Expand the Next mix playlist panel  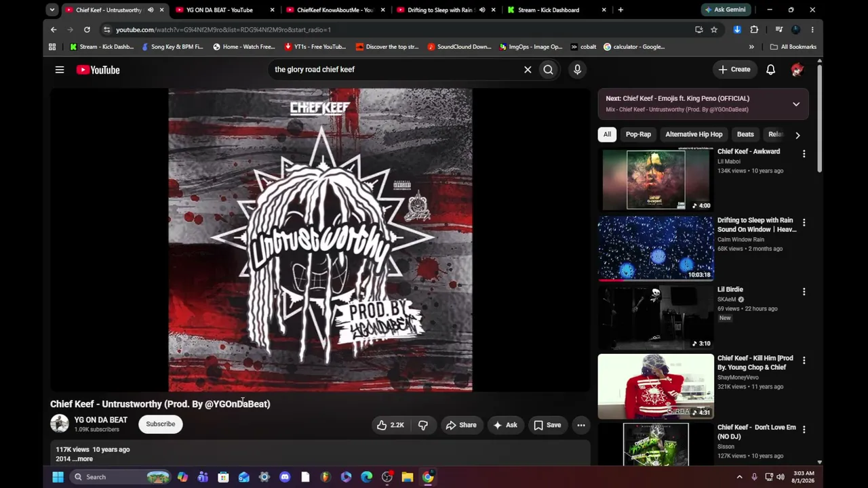pos(796,104)
